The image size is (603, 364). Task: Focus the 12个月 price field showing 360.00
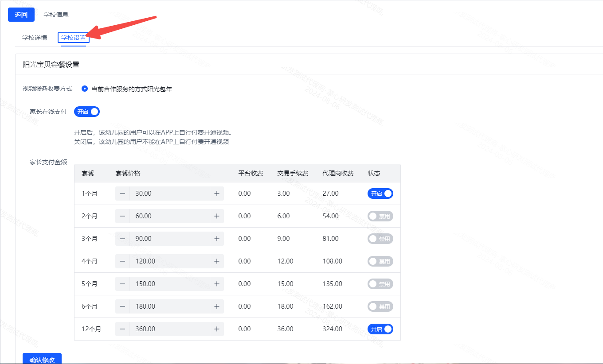pos(169,329)
